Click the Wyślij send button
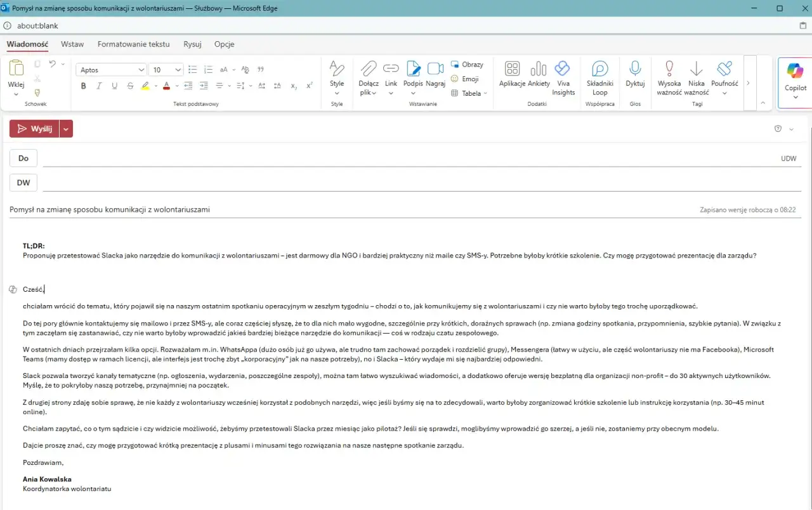This screenshot has width=812, height=510. (x=34, y=129)
